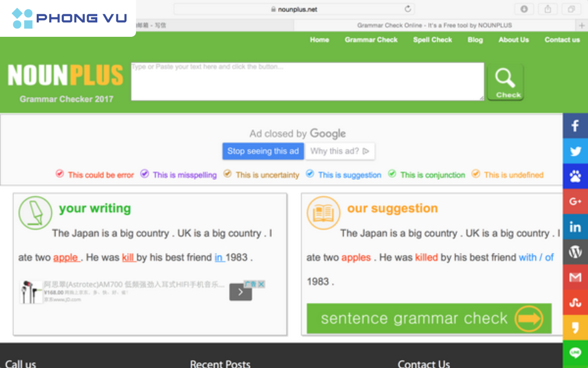Click the nounplus.net address bar
Image resolution: width=588 pixels, height=368 pixels.
click(294, 9)
